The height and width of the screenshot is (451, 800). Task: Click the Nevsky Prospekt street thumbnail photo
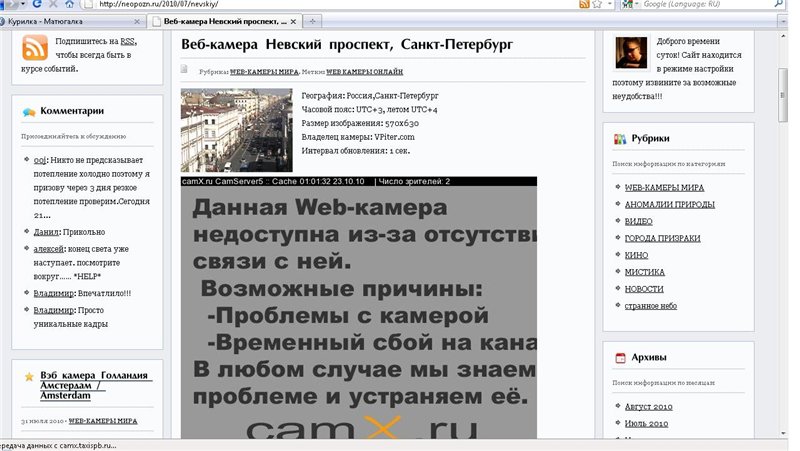[237, 130]
